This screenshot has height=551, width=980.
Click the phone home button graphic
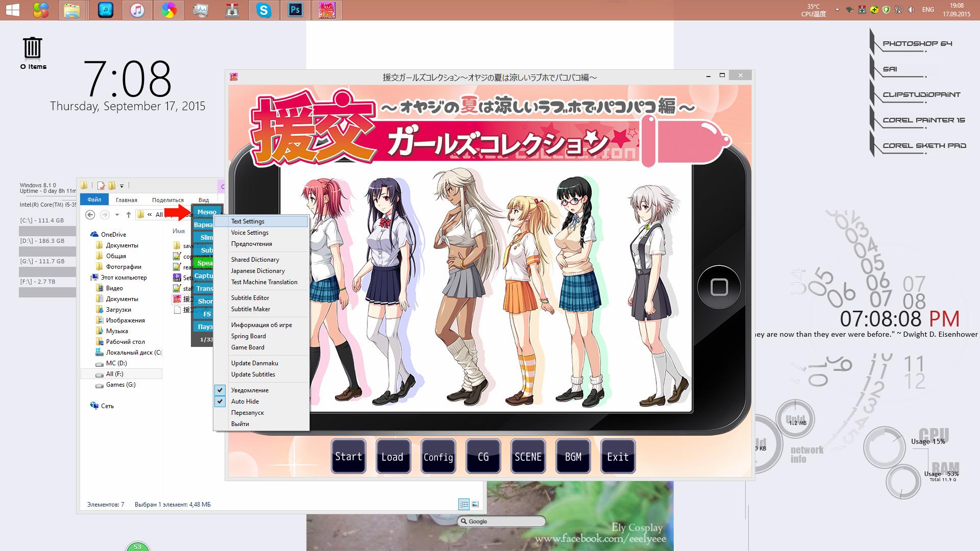[x=719, y=287]
